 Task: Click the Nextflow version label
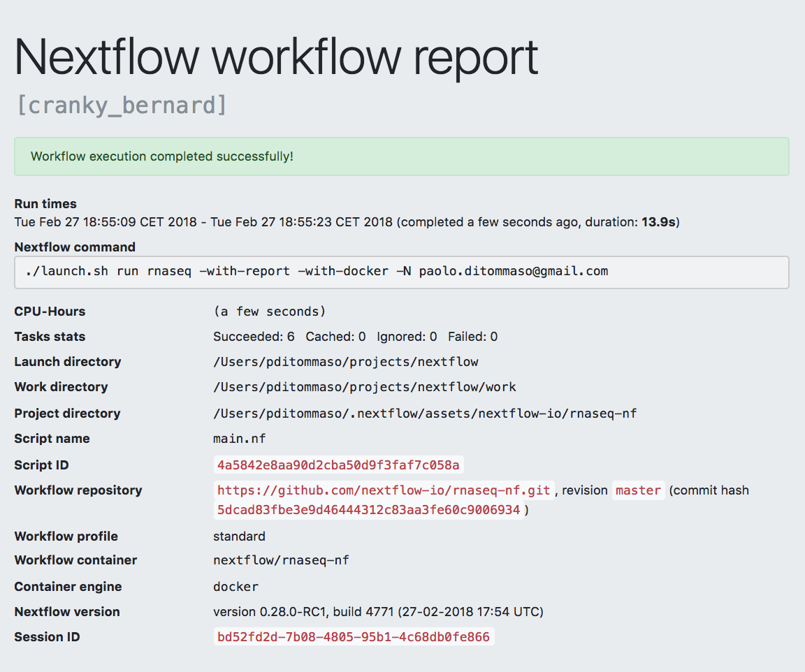click(67, 612)
